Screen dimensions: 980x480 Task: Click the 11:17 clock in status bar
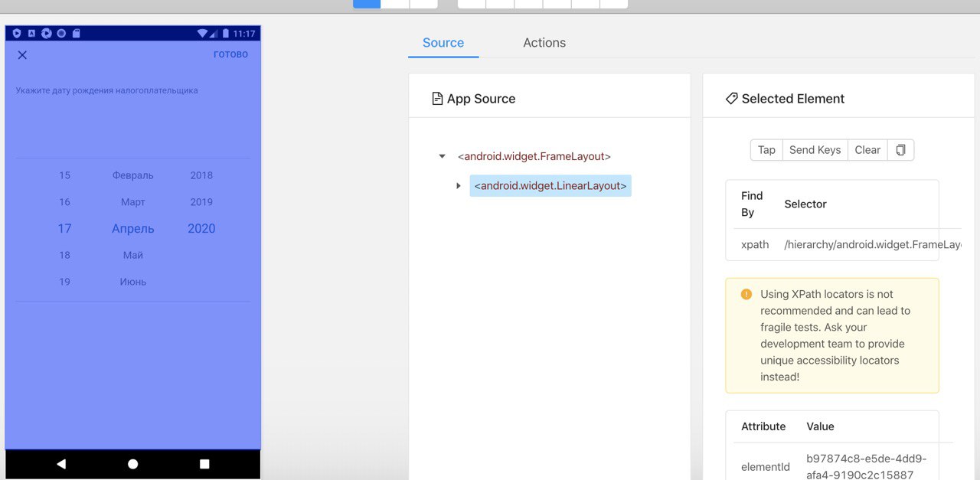[244, 34]
